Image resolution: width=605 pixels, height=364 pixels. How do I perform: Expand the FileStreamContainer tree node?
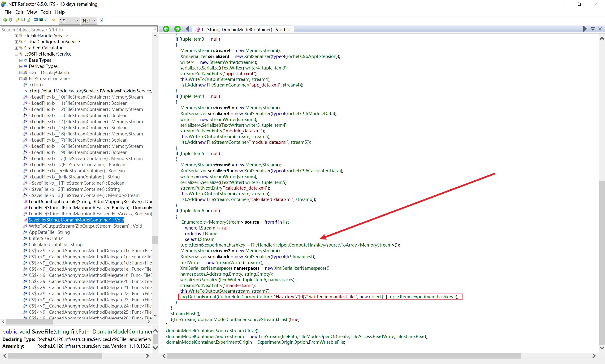pos(21,79)
